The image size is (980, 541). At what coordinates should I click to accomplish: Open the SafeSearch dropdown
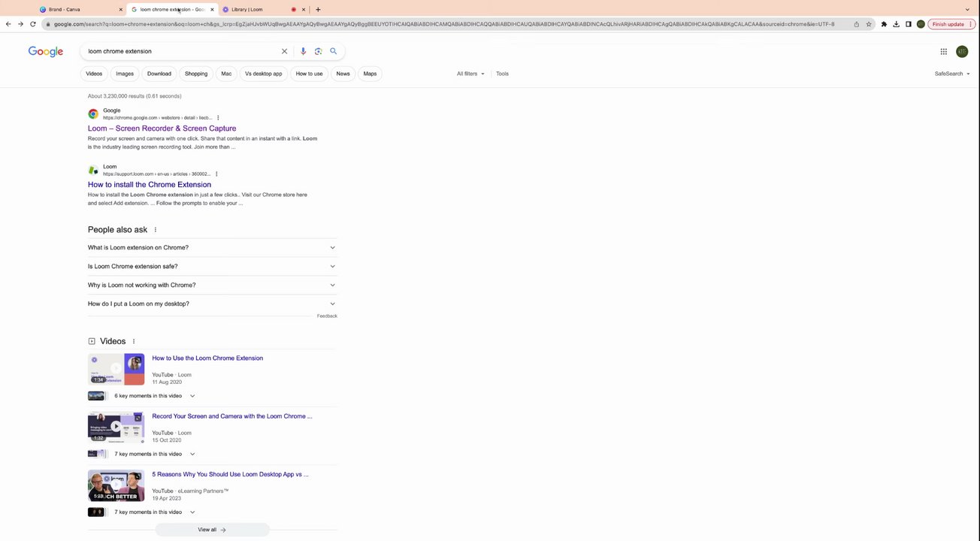tap(952, 74)
